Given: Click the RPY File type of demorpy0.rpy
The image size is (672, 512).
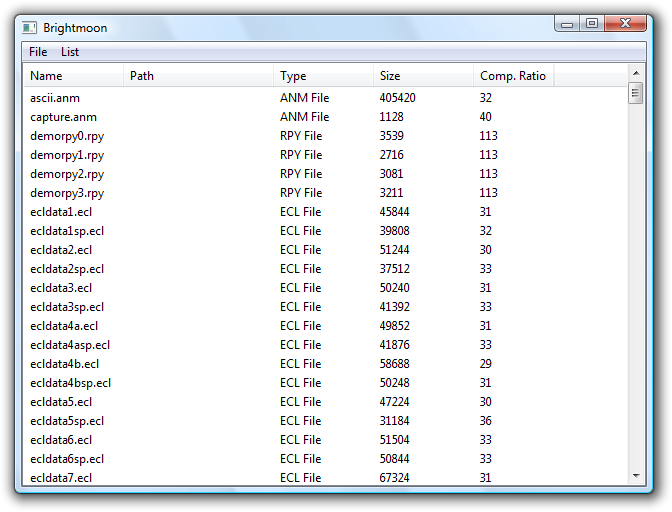Looking at the screenshot, I should (301, 136).
